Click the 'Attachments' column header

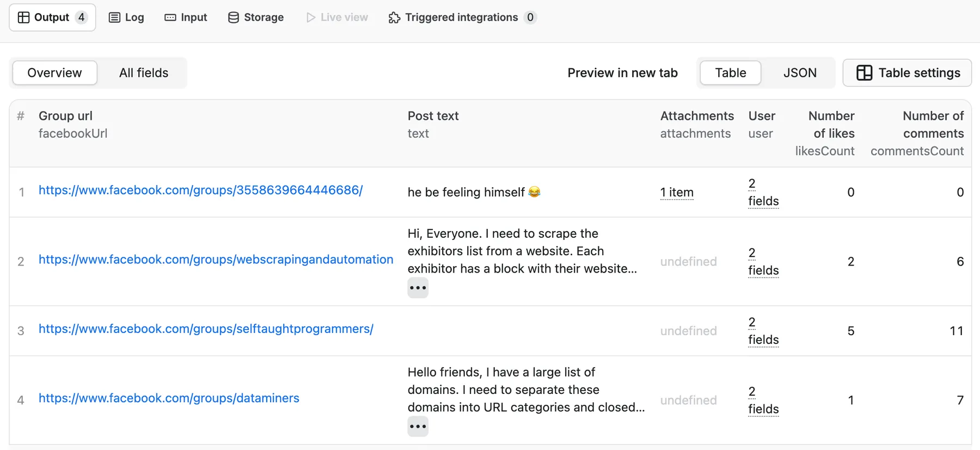[x=697, y=116]
